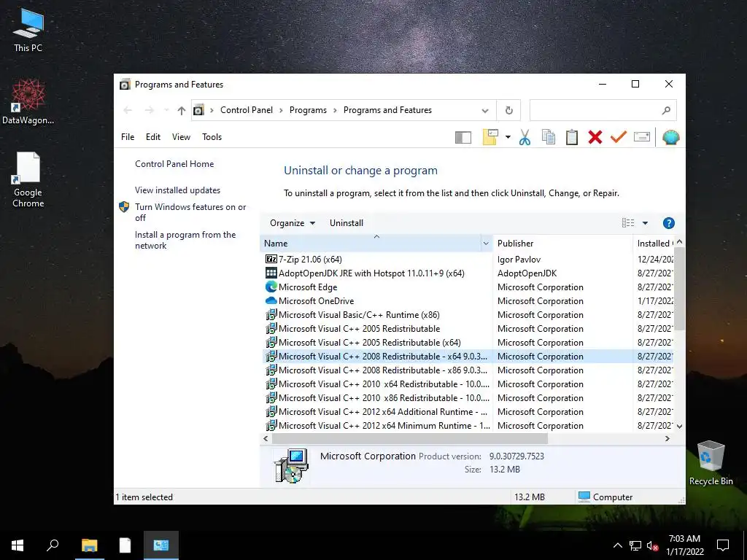Click the muted volume tray icon
This screenshot has width=747, height=560.
pyautogui.click(x=652, y=545)
